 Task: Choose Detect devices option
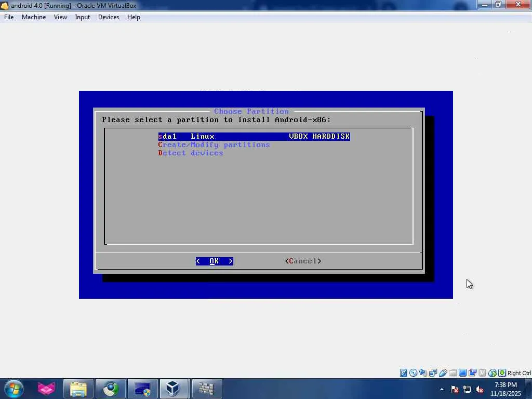[x=191, y=153]
